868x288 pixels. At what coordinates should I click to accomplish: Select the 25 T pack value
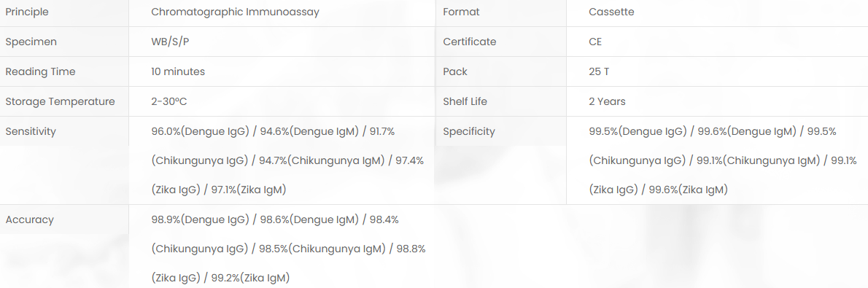point(600,71)
